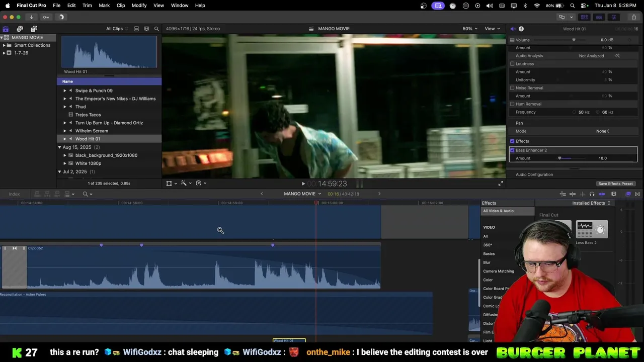Play the viewer clip

click(x=303, y=184)
